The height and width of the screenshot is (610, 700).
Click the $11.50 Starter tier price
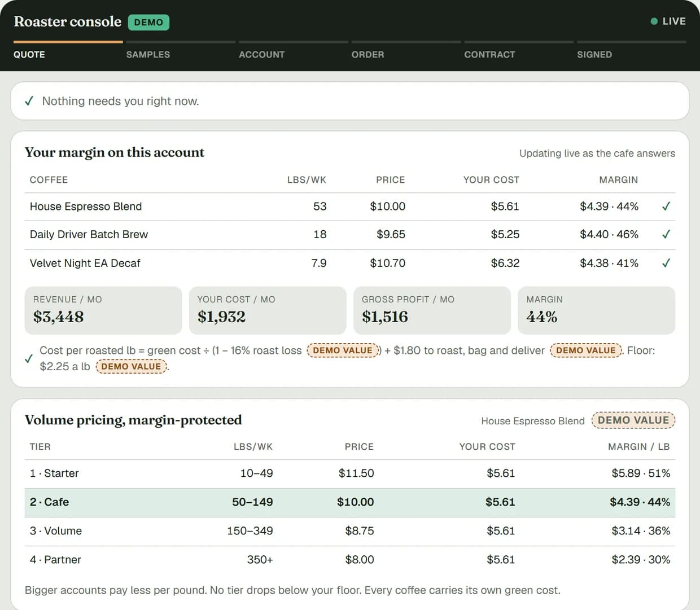tap(356, 473)
